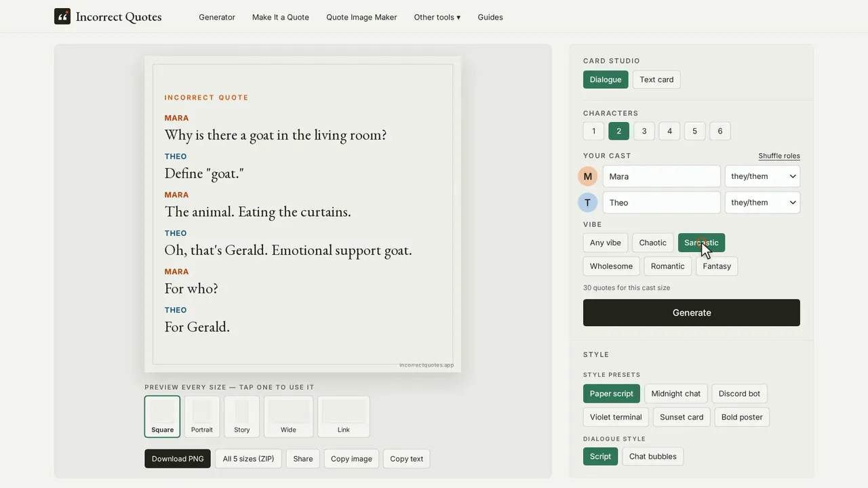Switch to Dialogue card mode
Image resolution: width=868 pixels, height=488 pixels.
606,79
